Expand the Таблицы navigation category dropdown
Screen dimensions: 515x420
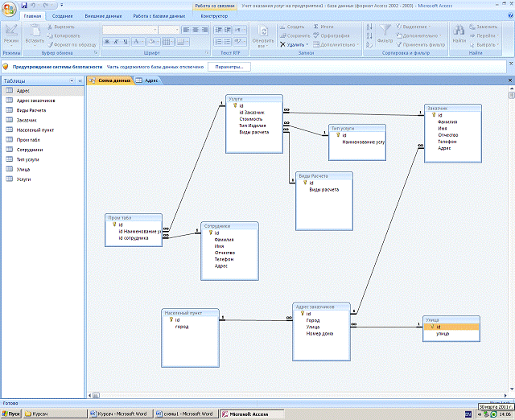(71, 81)
